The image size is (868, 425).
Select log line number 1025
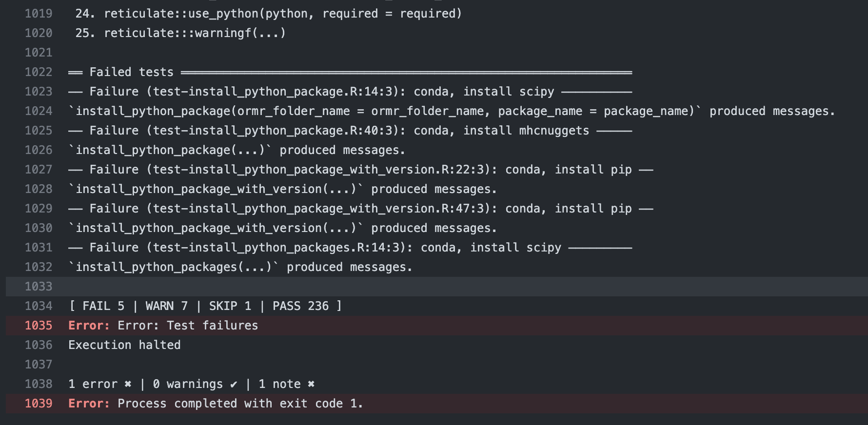coord(39,131)
